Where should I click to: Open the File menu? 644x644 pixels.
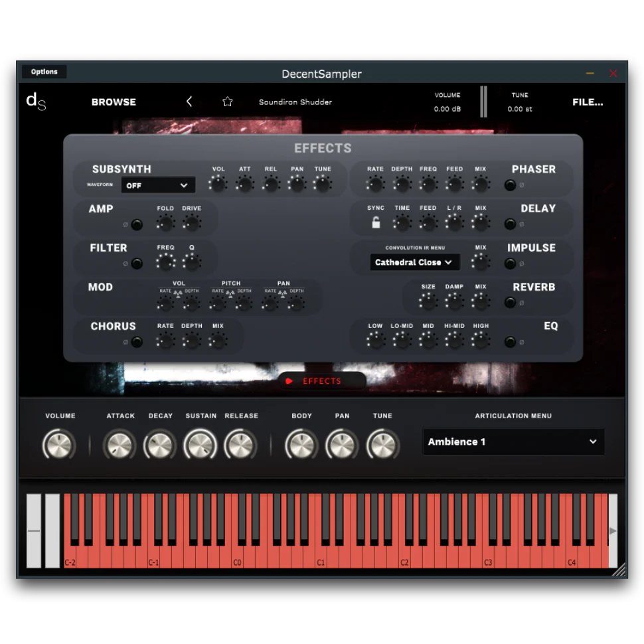coord(588,102)
